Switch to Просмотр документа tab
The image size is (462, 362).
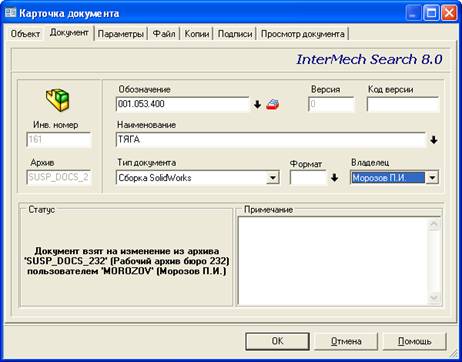click(x=302, y=34)
